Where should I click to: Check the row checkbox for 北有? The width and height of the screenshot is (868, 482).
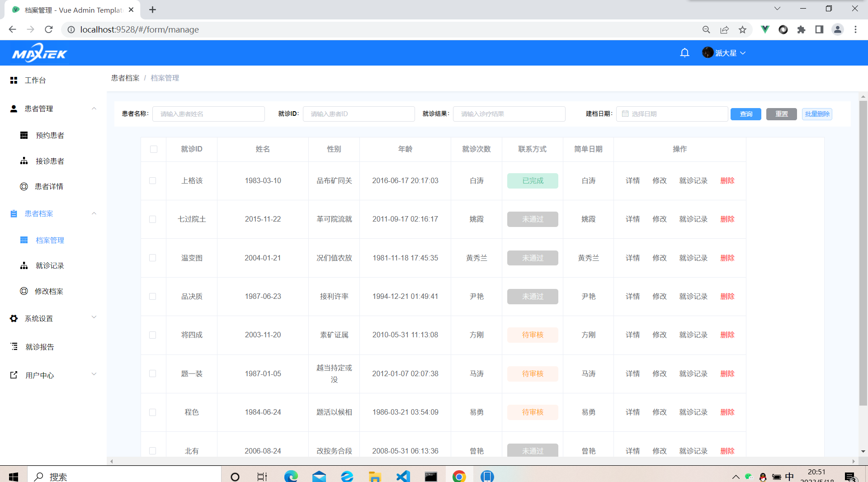153,451
